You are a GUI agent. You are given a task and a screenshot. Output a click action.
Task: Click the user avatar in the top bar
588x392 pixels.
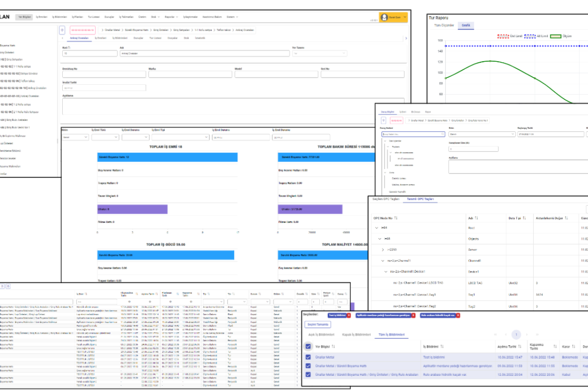pos(384,17)
